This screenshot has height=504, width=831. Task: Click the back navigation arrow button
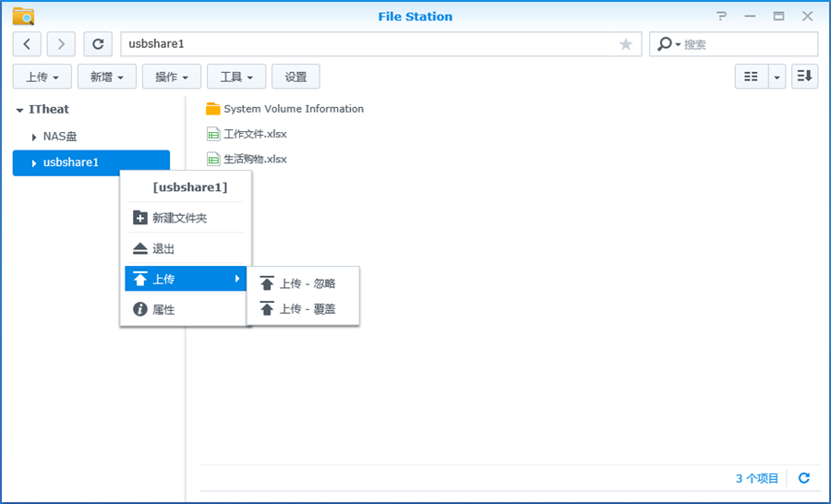tap(28, 44)
